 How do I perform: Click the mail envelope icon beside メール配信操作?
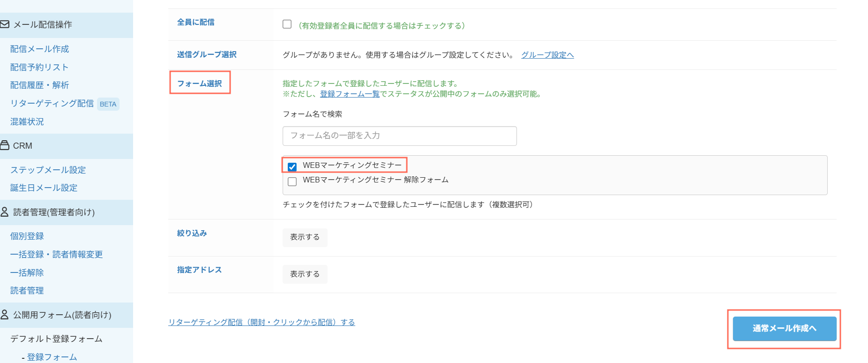click(x=5, y=24)
